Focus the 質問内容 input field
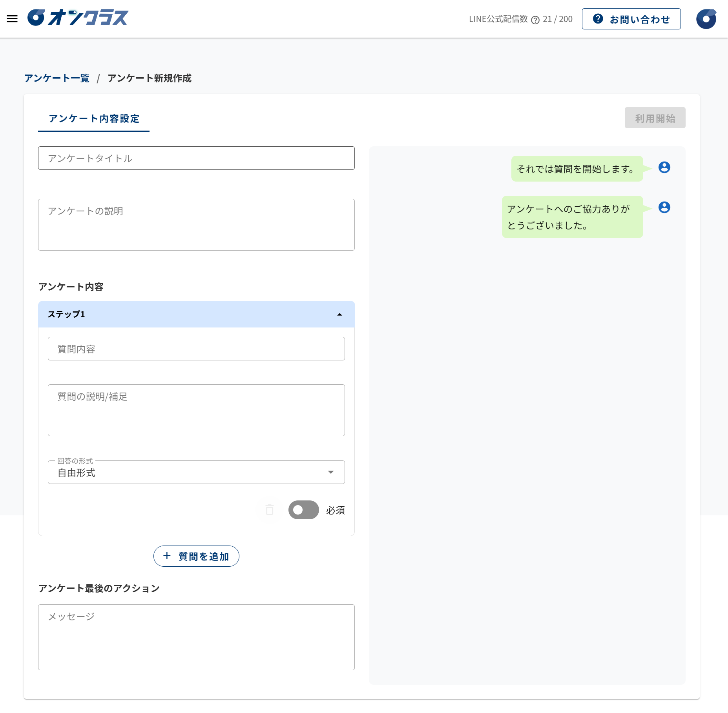The height and width of the screenshot is (713, 728). tap(196, 349)
